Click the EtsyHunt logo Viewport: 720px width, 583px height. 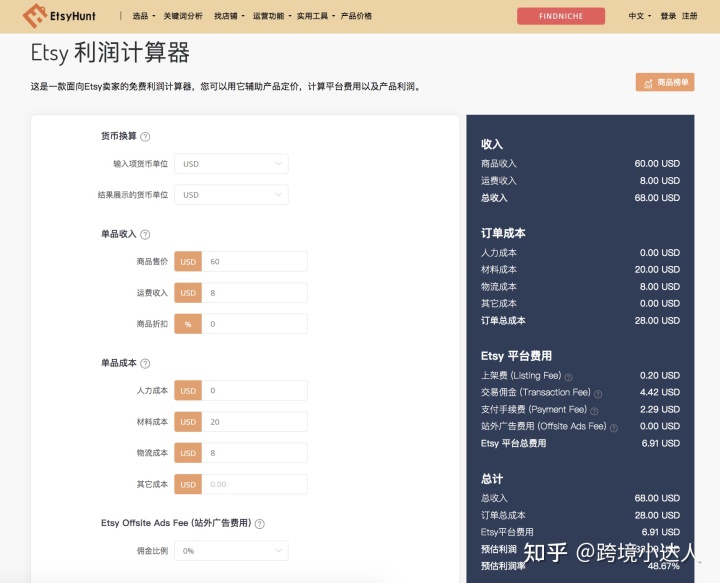[59, 16]
